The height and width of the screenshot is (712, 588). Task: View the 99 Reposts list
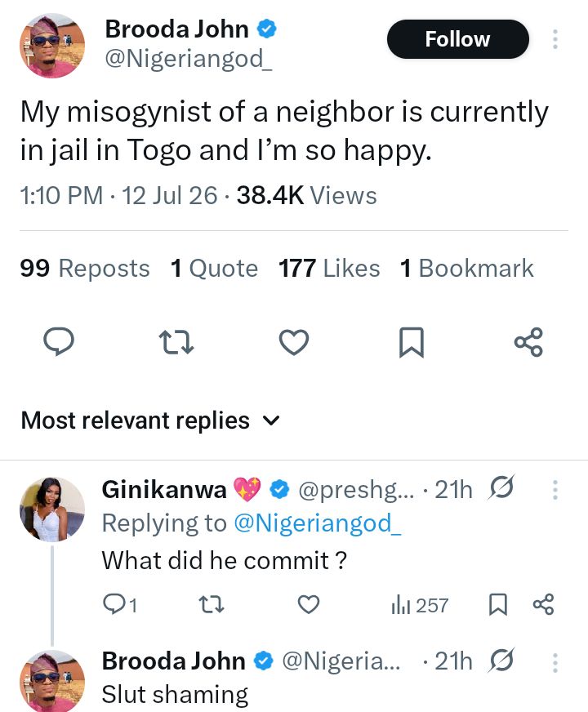(x=85, y=268)
